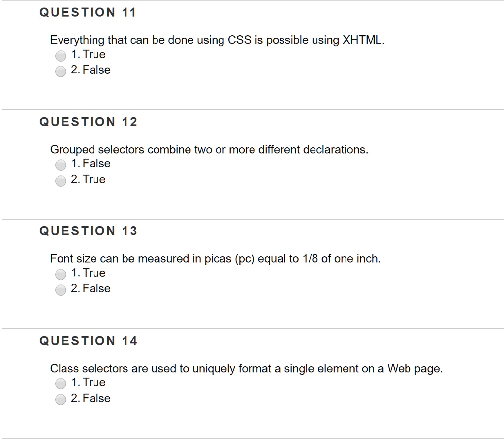The width and height of the screenshot is (504, 440).
Task: Click the 'Grouped selectors combine' question text
Action: [x=209, y=150]
